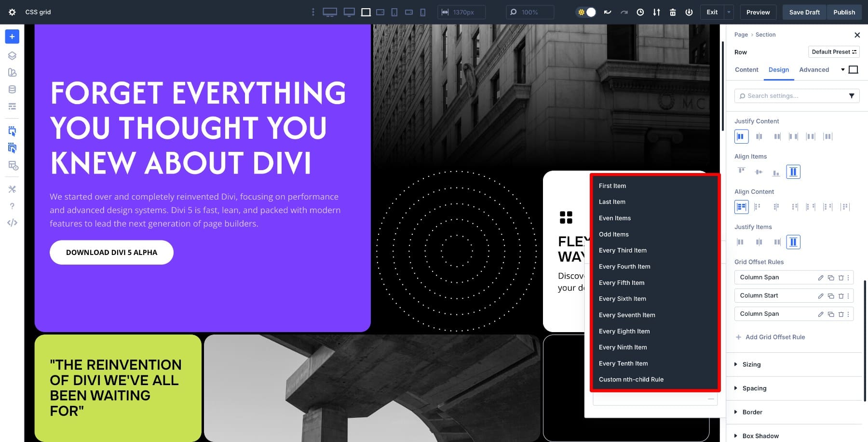868x442 pixels.
Task: Click the undo arrow in top toolbar
Action: [608, 12]
